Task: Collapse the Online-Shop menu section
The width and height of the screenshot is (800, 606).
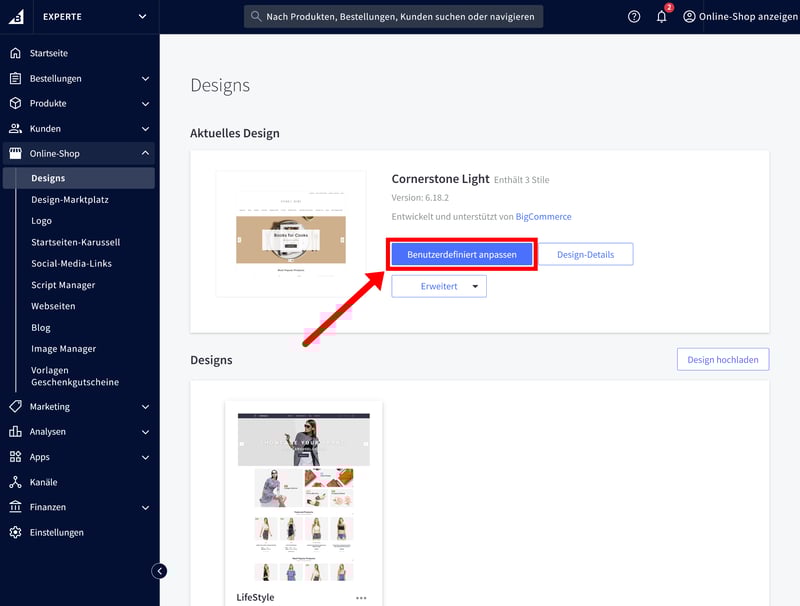Action: coord(145,154)
